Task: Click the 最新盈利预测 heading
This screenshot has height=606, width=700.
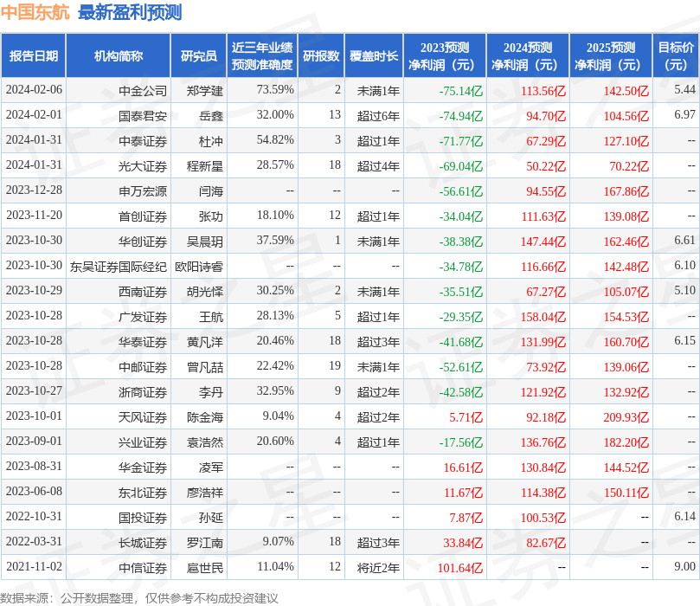Action: pos(130,12)
